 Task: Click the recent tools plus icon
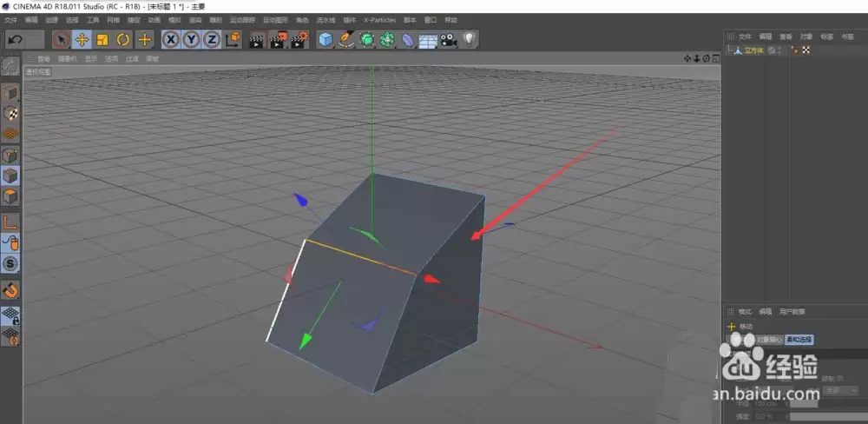145,39
